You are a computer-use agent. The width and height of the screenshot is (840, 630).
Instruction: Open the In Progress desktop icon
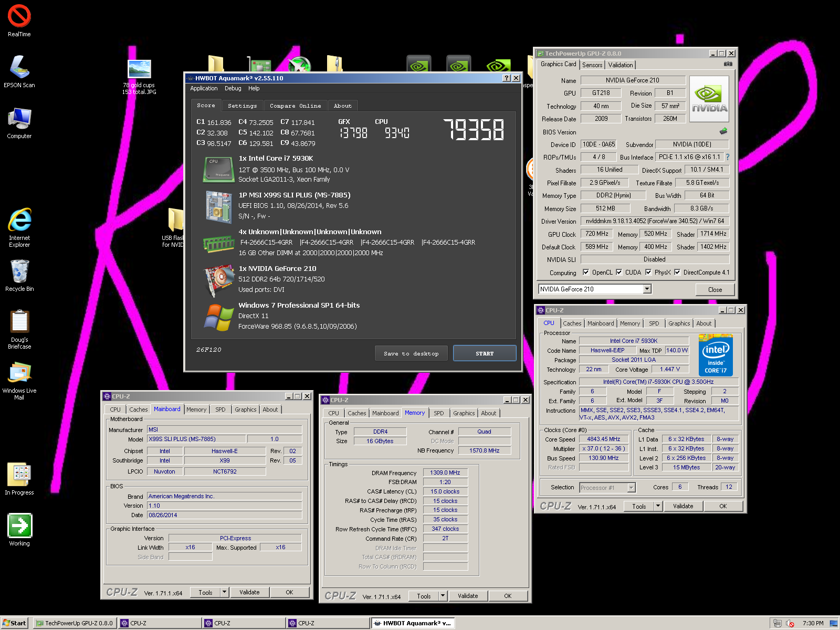19,479
